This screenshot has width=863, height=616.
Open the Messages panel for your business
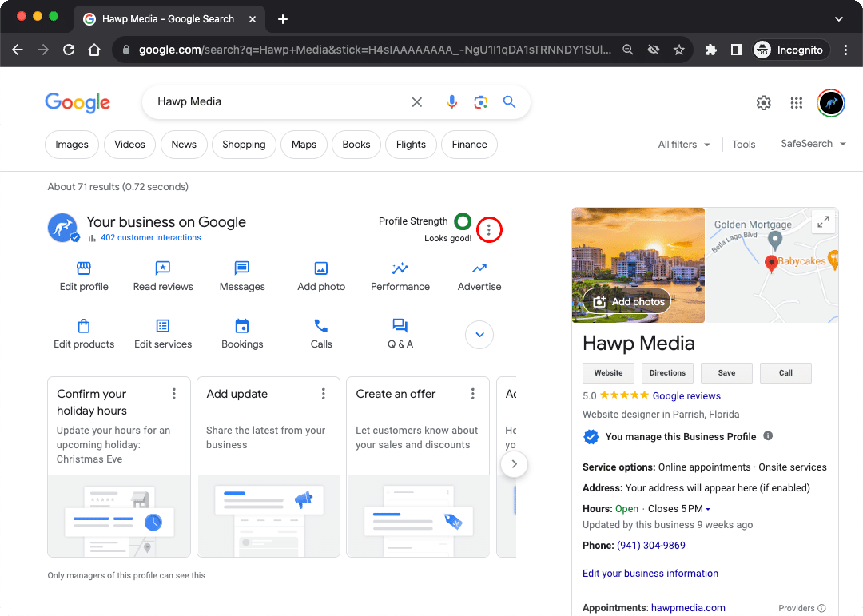click(x=242, y=275)
